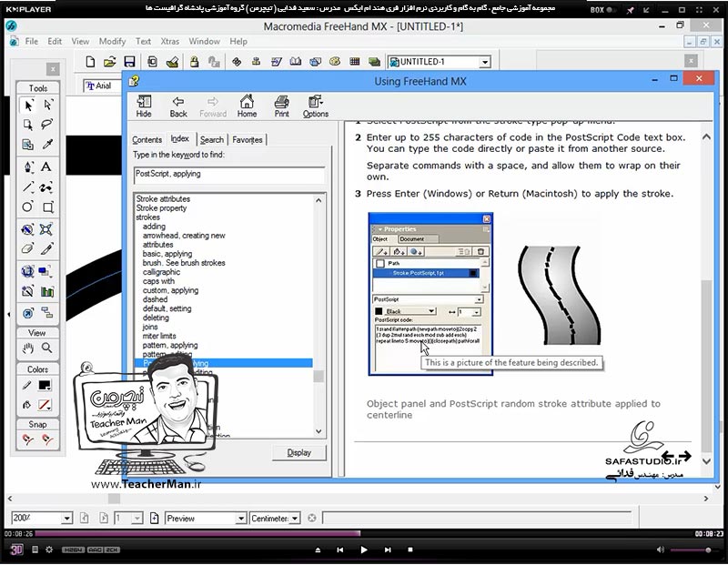Select the Lasso tool
Viewport: 728px width, 565px height.
(47, 125)
